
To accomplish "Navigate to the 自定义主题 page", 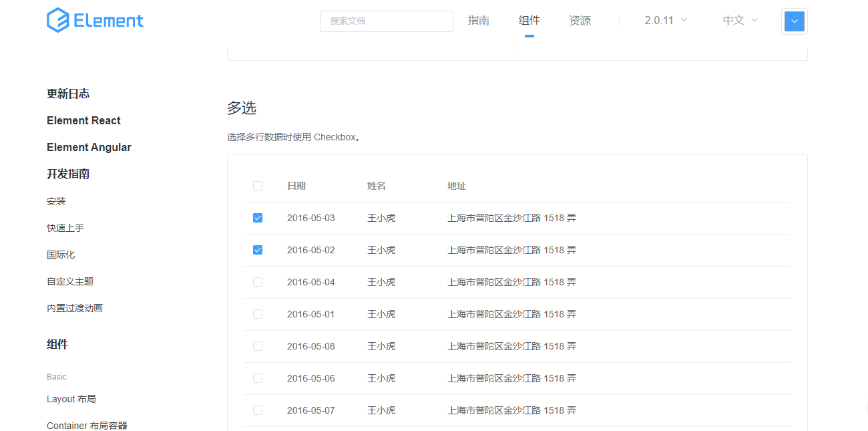I will pos(69,281).
